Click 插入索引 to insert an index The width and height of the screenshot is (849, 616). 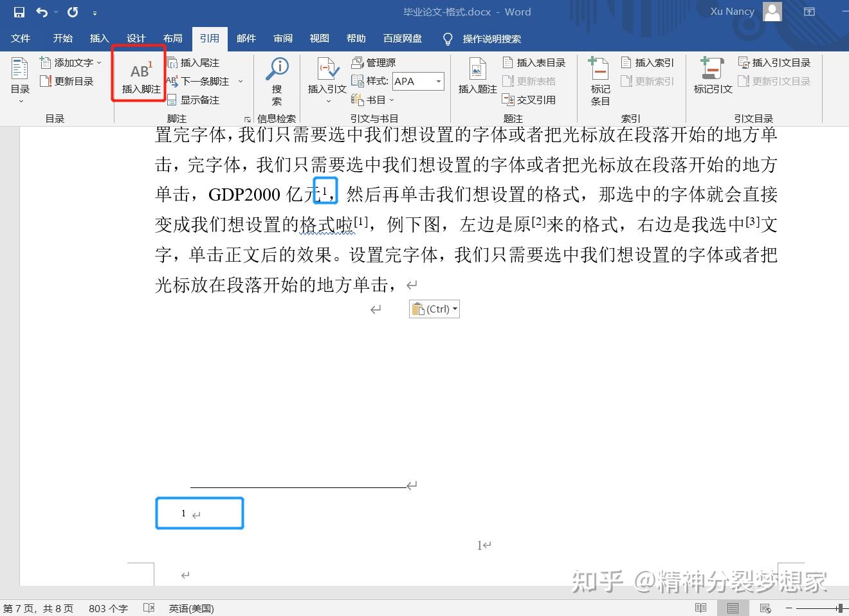(x=648, y=62)
